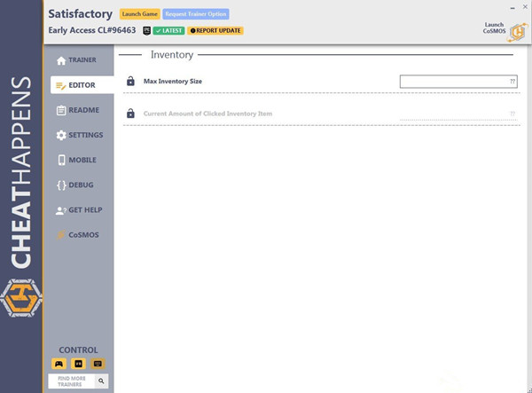This screenshot has width=532, height=393.
Task: Open the SETTINGS gear tab
Action: point(80,135)
